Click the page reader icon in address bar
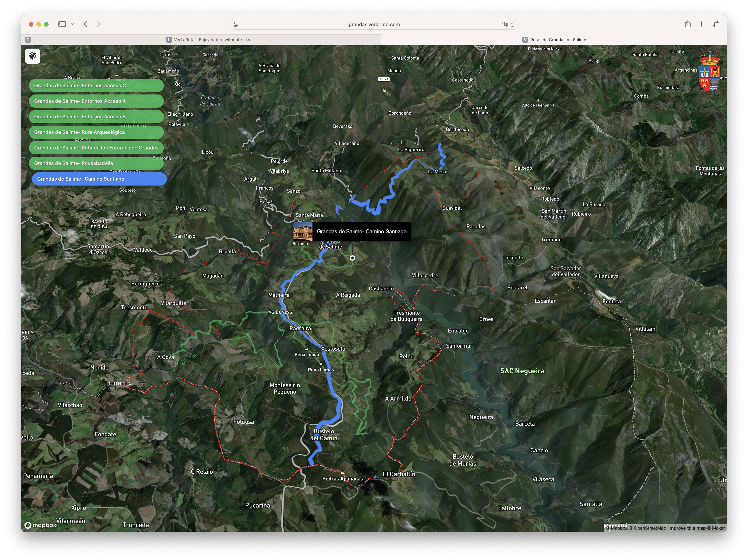Screen dimensions: 748x560 236,24
